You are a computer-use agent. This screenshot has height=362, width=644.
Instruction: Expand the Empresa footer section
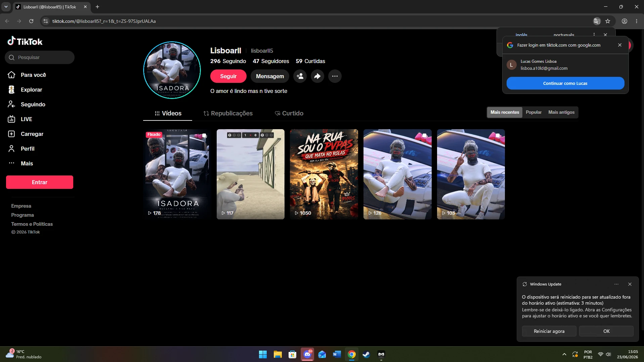21,206
